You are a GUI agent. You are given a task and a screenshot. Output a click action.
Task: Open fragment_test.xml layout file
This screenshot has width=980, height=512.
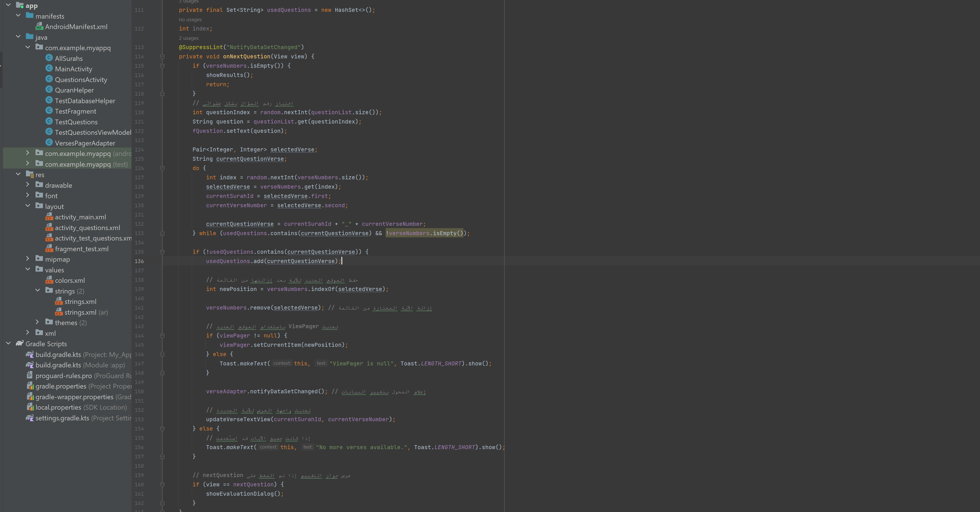81,249
